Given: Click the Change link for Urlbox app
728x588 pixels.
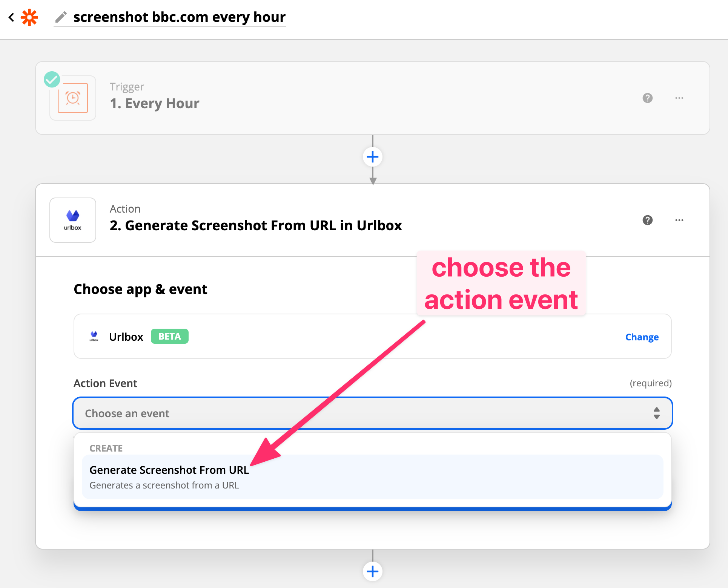Looking at the screenshot, I should [x=642, y=337].
